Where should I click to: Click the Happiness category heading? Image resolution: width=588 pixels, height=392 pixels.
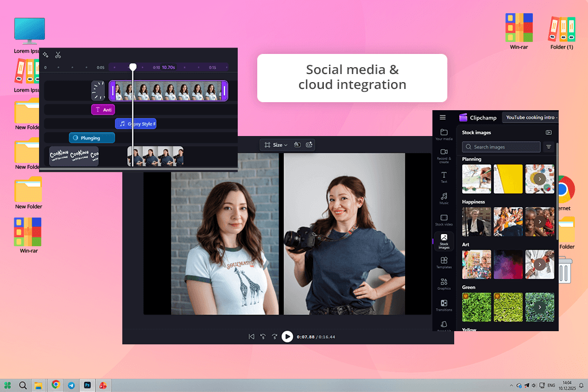pos(473,201)
